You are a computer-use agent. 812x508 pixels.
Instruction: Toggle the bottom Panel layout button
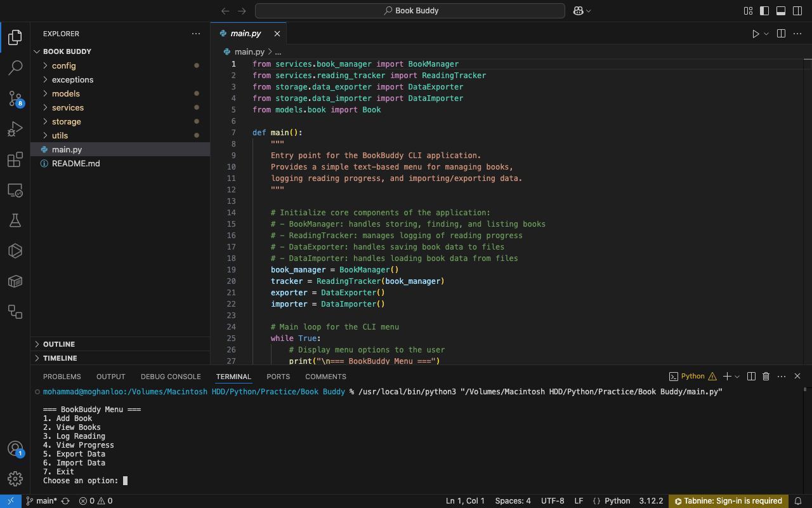781,11
